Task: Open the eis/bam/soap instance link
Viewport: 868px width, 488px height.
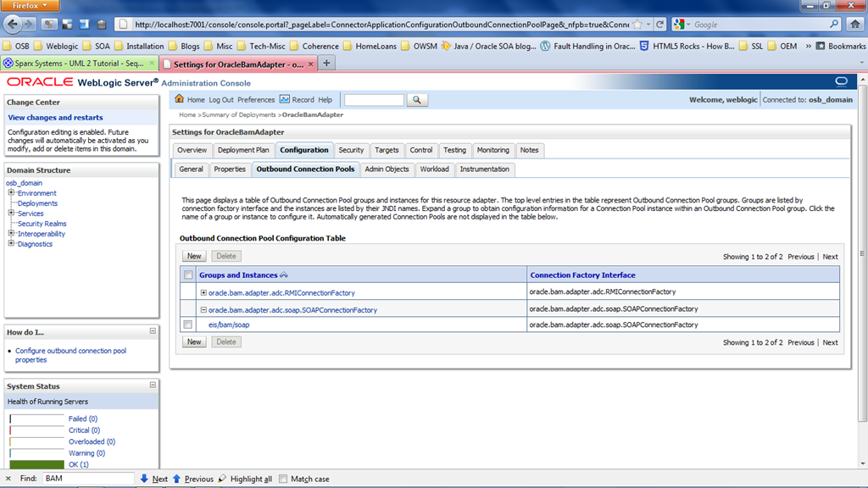Action: pyautogui.click(x=229, y=324)
